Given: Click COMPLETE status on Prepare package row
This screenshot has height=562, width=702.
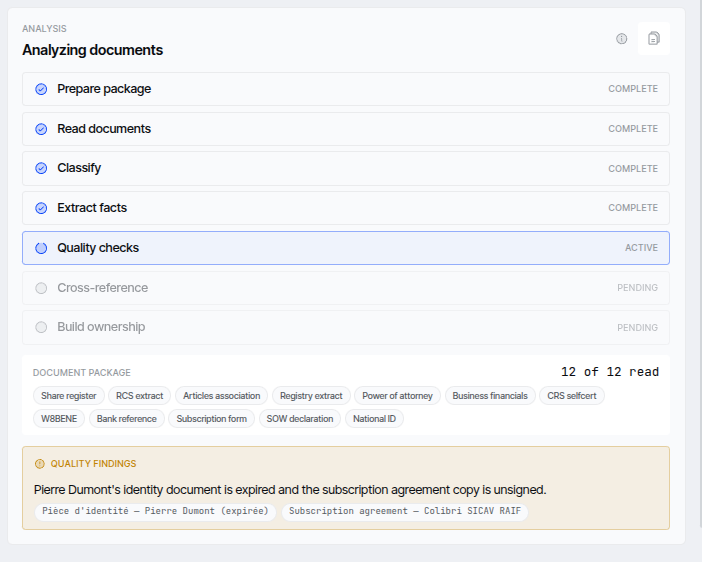Looking at the screenshot, I should click(x=633, y=89).
